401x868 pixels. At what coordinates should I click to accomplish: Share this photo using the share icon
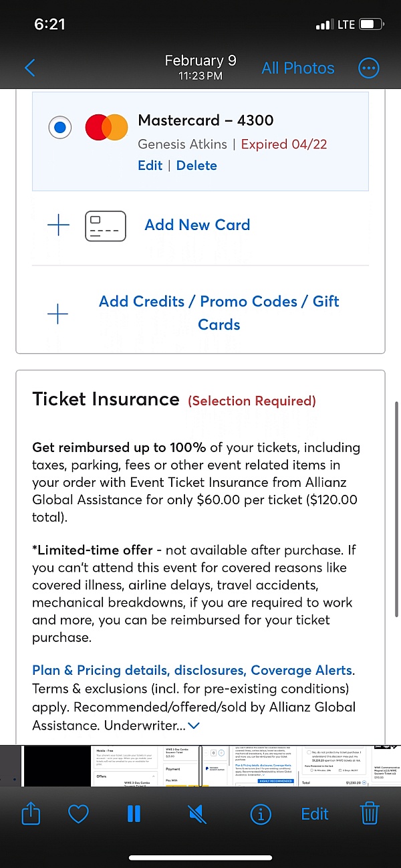coord(31,813)
